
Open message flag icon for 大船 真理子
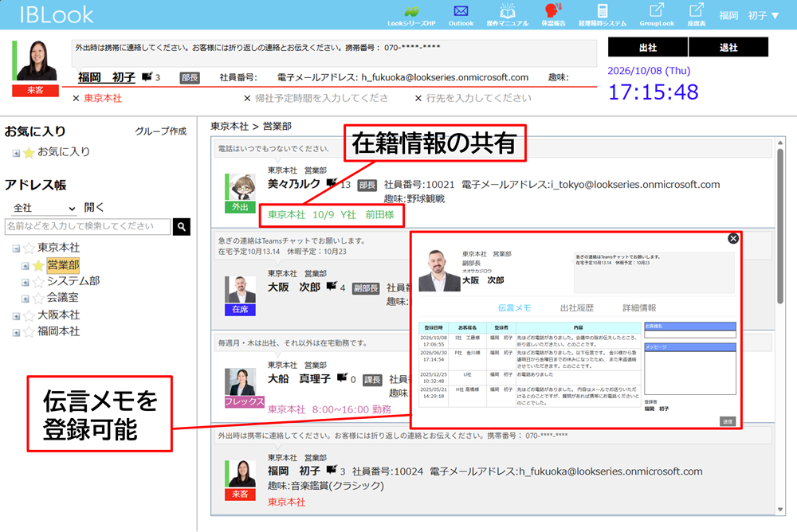click(x=342, y=377)
